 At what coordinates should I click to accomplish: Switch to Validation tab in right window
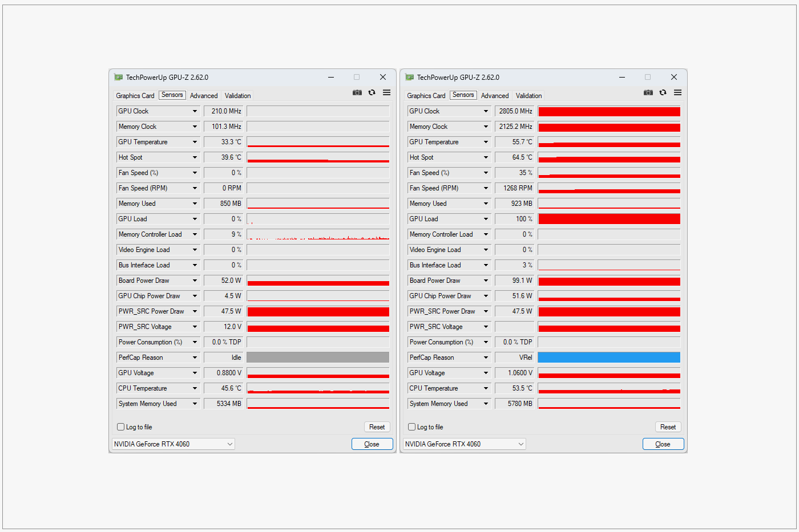pos(529,96)
